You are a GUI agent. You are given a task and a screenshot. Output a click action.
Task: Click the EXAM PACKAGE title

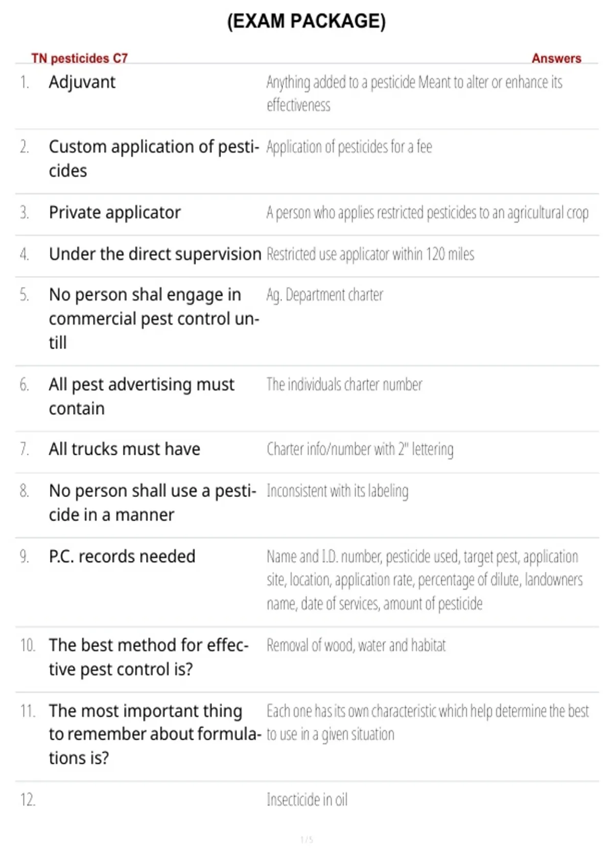click(x=306, y=21)
